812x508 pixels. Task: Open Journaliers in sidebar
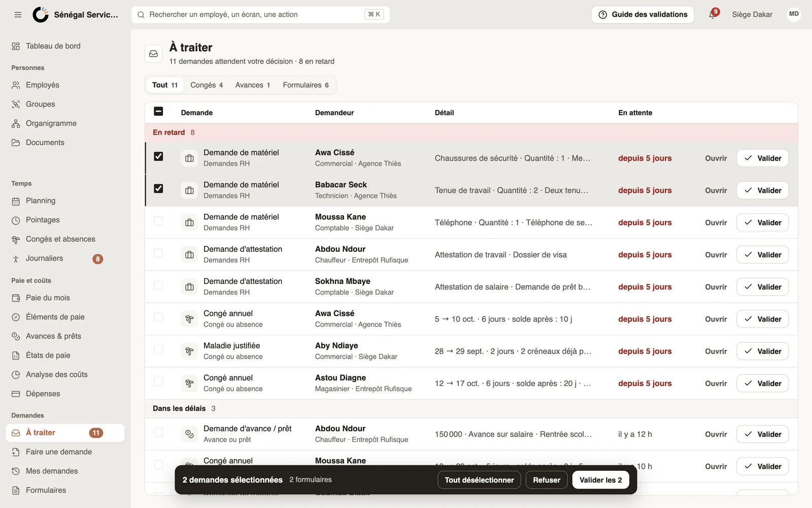[x=65, y=259]
